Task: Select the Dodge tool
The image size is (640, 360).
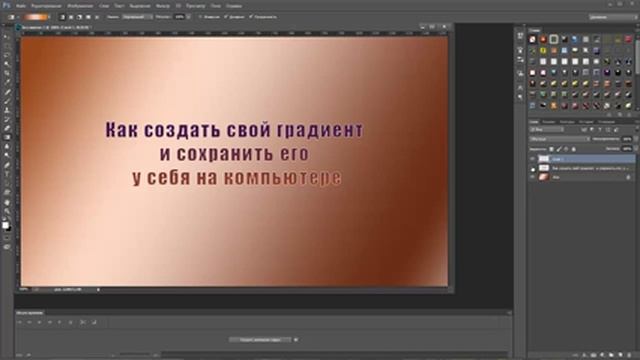Action: 7,155
